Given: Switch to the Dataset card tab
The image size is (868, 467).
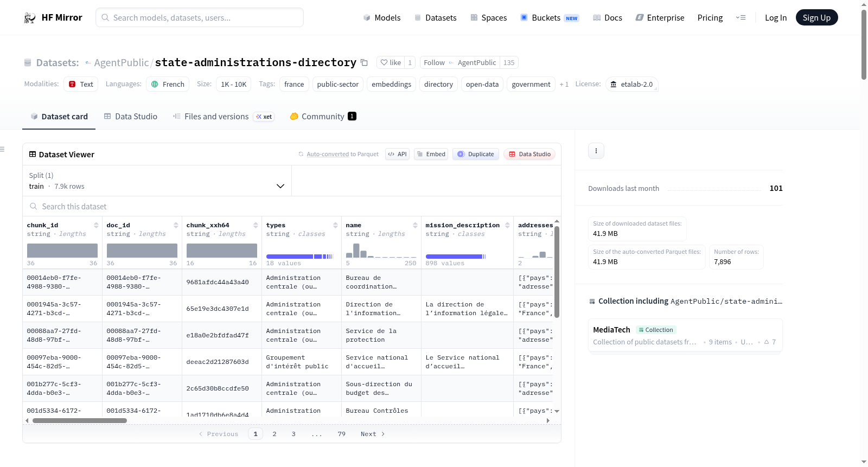Looking at the screenshot, I should click(59, 117).
